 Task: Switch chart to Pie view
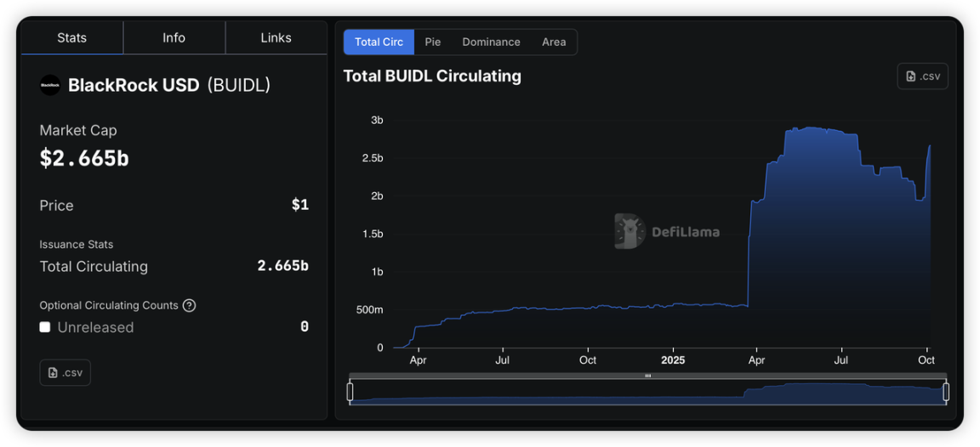[x=433, y=42]
